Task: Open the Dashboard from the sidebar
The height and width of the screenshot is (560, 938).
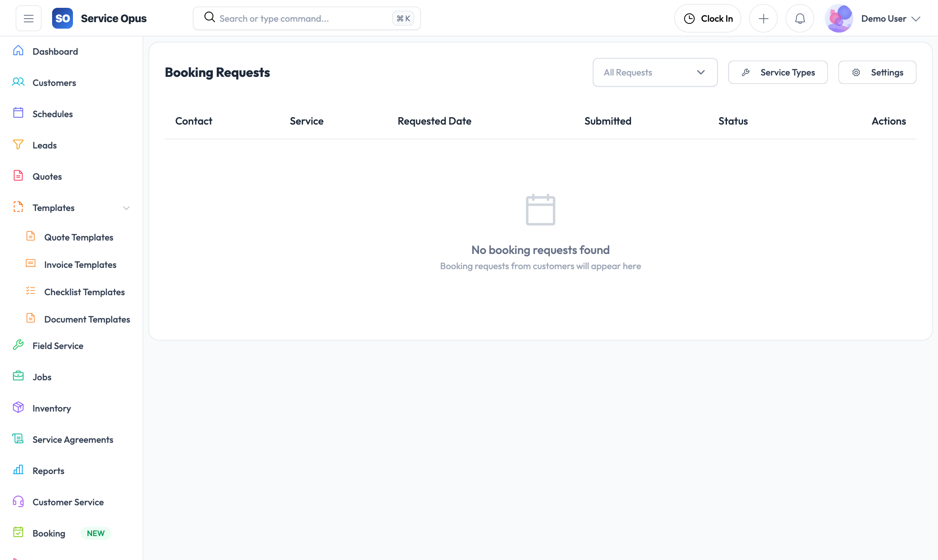Action: click(x=55, y=51)
